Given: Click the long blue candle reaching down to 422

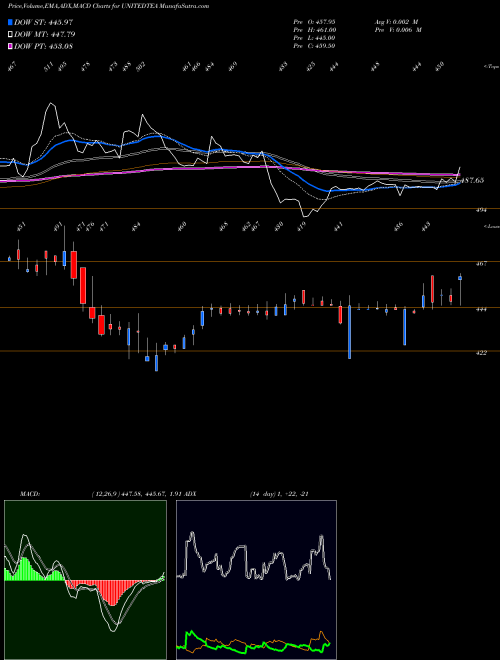Looking at the screenshot, I should pyautogui.click(x=349, y=332).
